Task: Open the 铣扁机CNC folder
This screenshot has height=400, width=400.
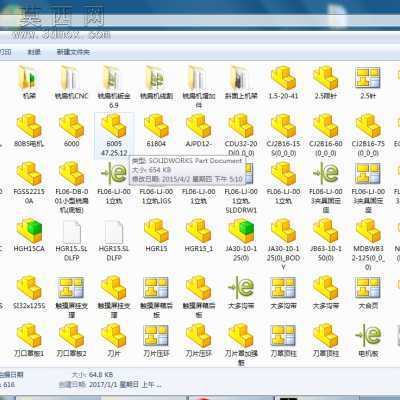Action: pos(71,83)
